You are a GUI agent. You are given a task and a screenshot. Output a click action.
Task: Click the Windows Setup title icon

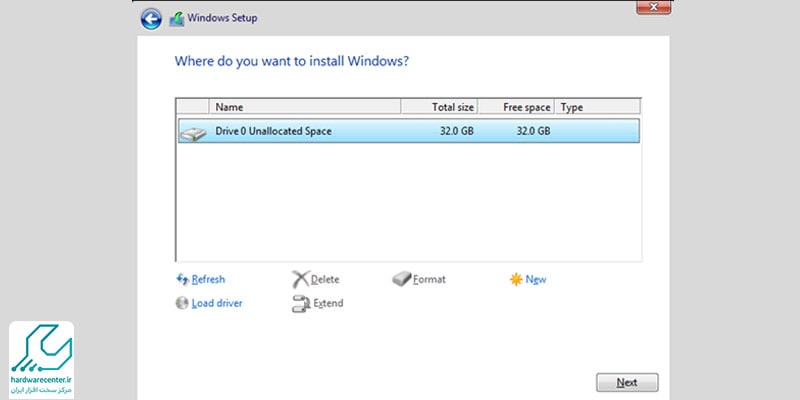177,19
